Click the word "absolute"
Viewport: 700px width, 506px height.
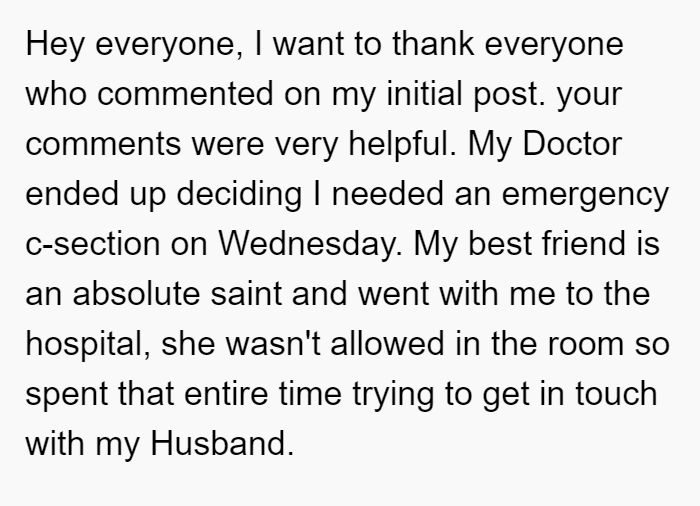point(136,294)
